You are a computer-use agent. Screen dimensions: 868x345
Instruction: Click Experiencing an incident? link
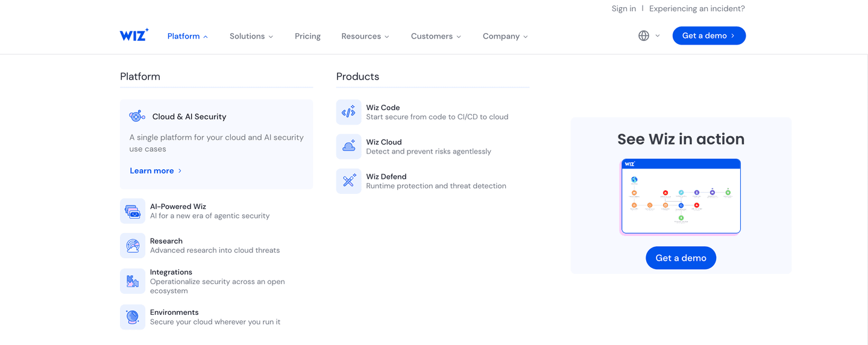(x=697, y=8)
